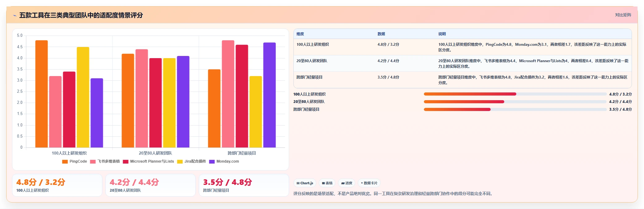Screen dimensions: 644x209
Task: Select the yellow Jira bar in 20至80人研发团队
Action: coord(169,103)
